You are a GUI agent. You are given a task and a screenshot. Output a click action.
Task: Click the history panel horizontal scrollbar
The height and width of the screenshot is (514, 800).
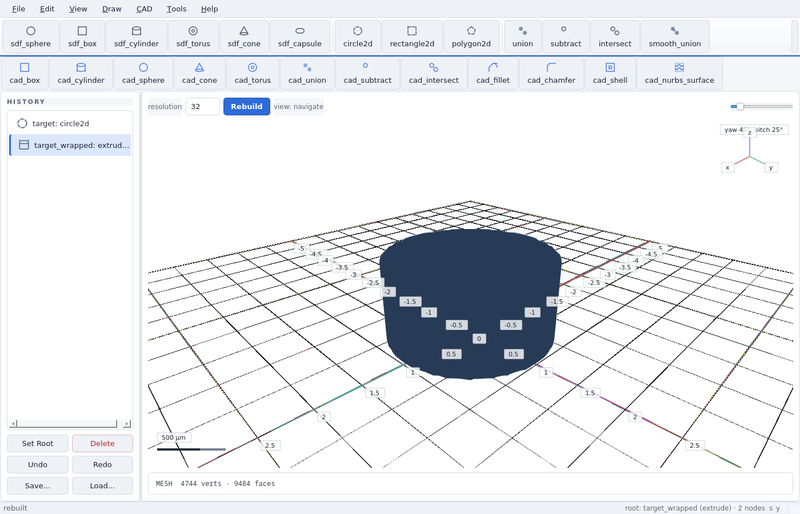pos(70,424)
